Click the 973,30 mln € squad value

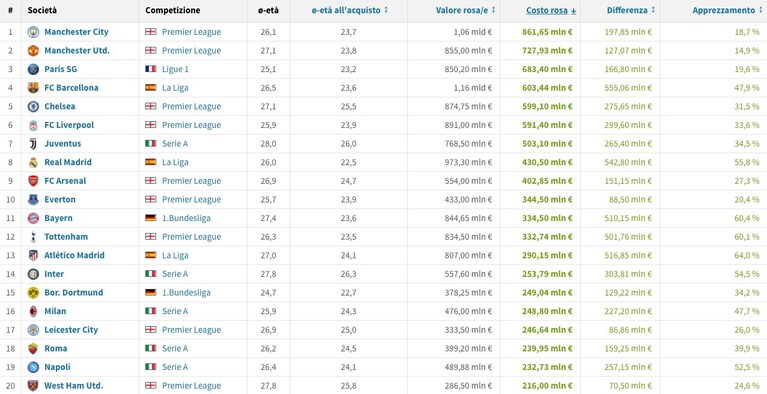(469, 162)
